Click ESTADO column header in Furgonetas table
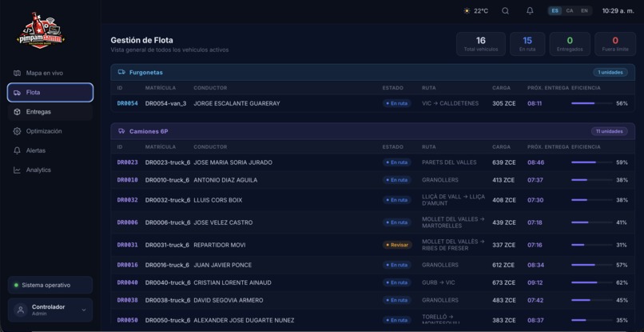Screen dimensions: 644x332 point(392,88)
